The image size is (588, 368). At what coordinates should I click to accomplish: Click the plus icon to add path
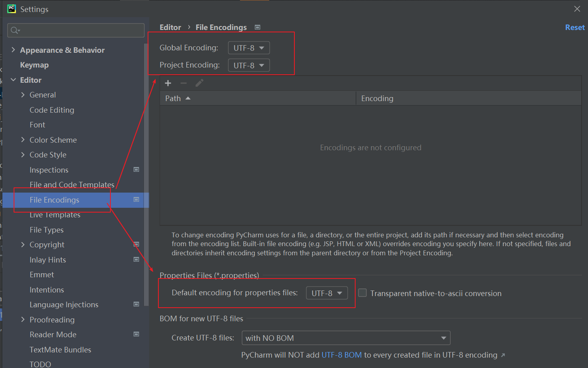click(168, 83)
